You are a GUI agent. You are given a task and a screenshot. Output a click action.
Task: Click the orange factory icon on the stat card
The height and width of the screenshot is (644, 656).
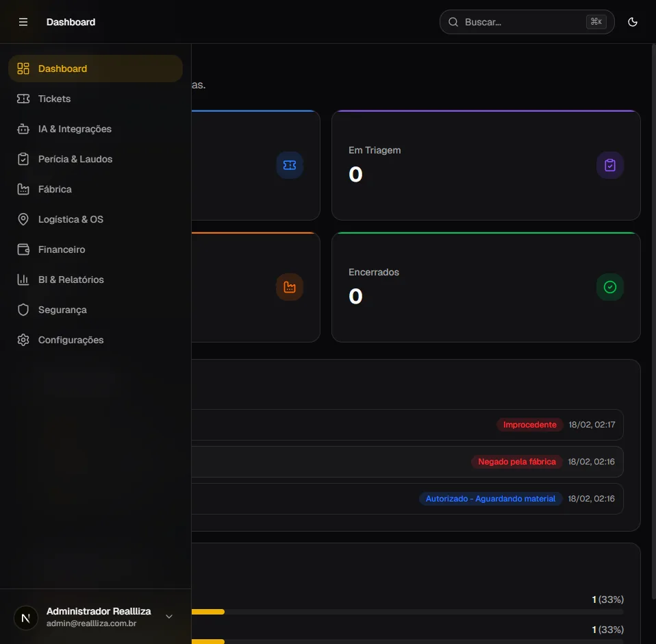tap(290, 287)
